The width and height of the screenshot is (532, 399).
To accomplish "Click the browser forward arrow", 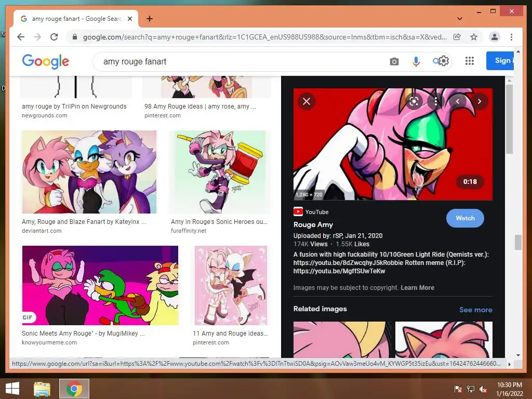I will (x=37, y=37).
